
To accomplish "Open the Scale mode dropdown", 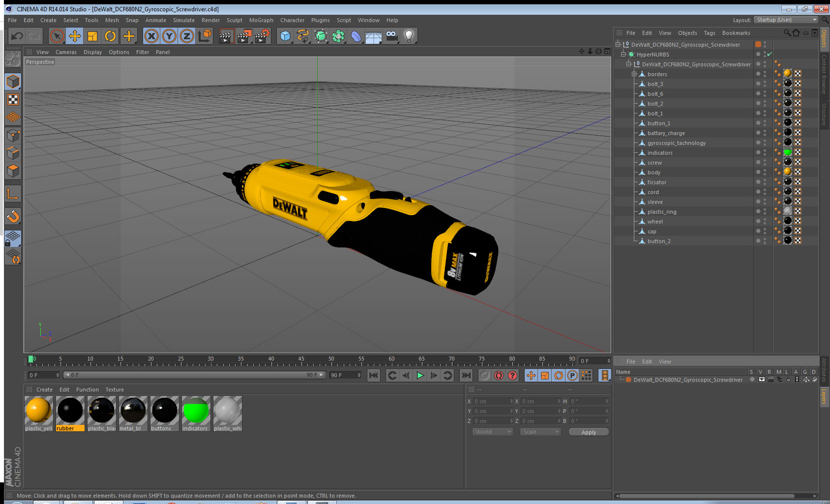I will (x=540, y=432).
